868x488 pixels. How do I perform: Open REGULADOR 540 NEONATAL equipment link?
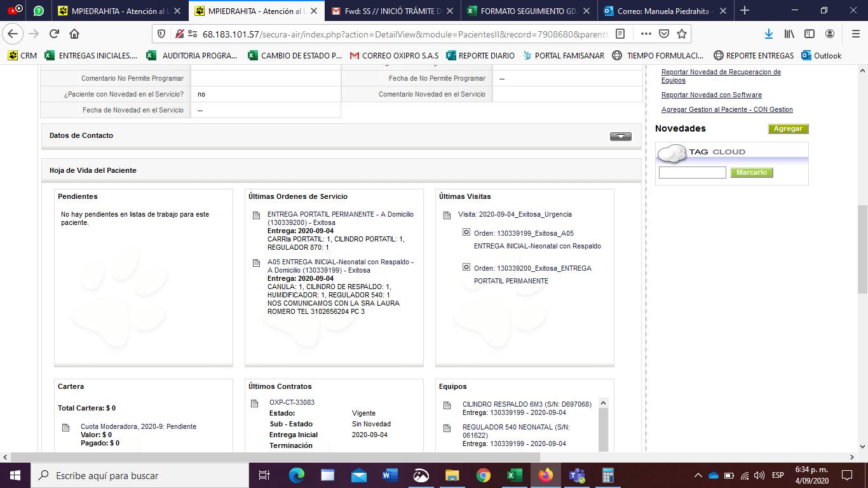click(x=516, y=431)
